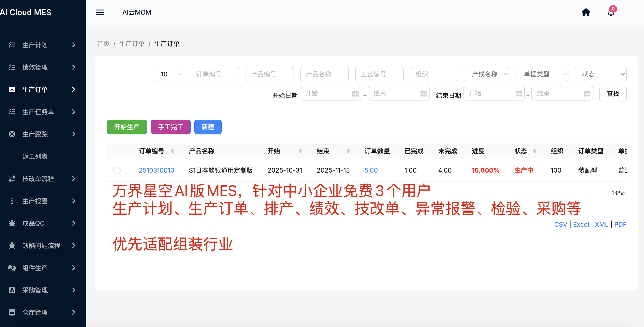
Task: Export the table using the Excel link
Action: click(x=581, y=224)
